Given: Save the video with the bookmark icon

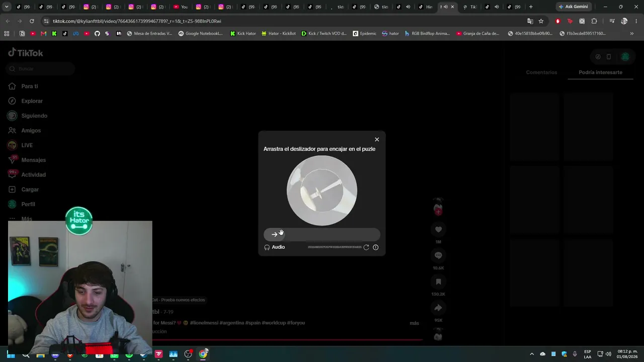Looking at the screenshot, I should click(438, 282).
